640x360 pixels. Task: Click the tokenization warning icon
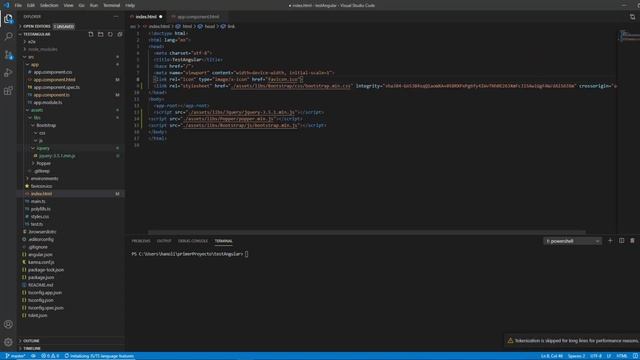510,340
